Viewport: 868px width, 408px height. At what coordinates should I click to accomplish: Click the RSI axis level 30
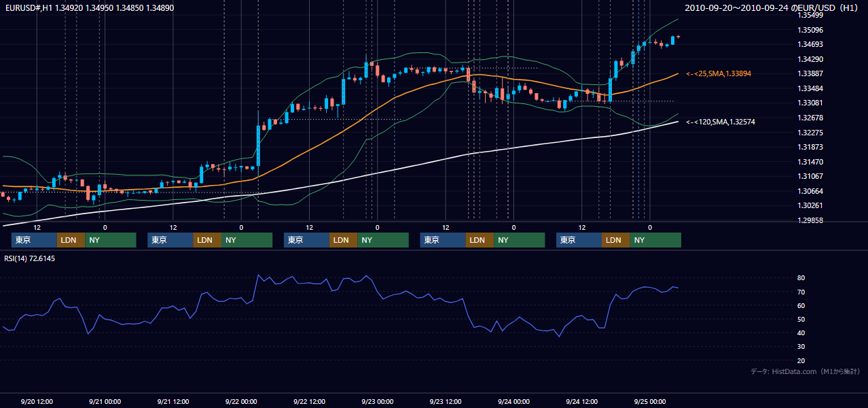801,347
